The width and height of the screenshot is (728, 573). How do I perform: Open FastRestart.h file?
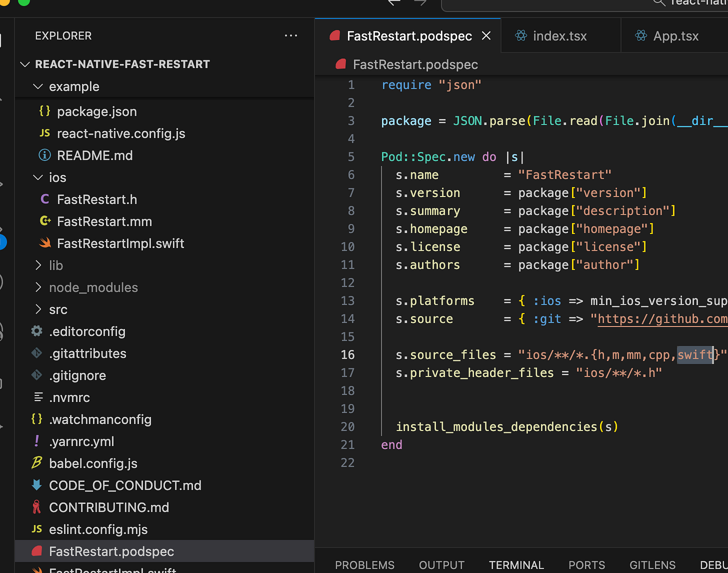click(x=164, y=199)
